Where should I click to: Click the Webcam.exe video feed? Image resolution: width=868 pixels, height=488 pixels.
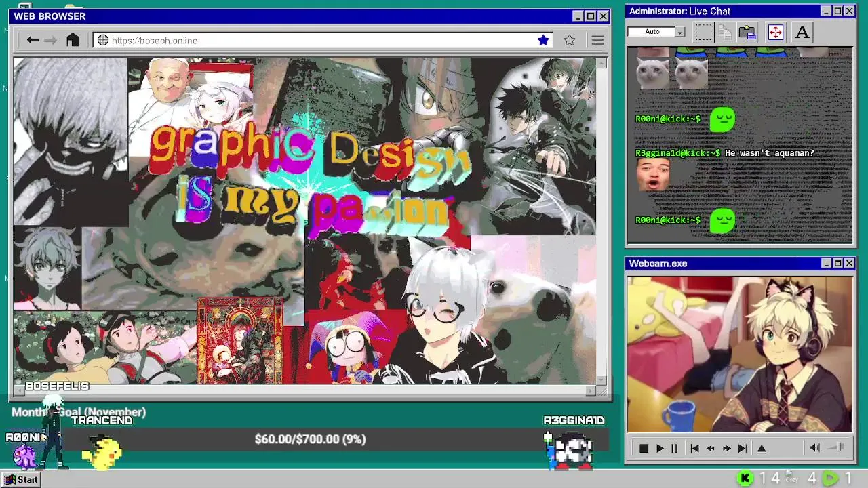pyautogui.click(x=739, y=354)
